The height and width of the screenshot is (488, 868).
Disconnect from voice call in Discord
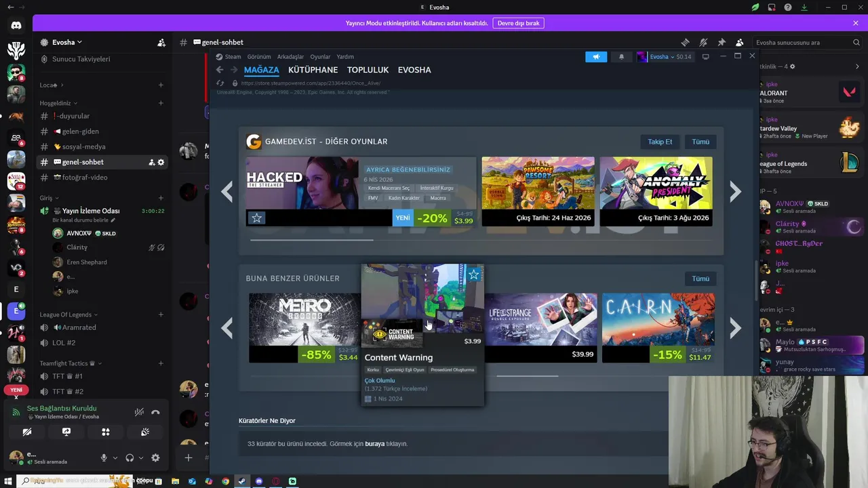(x=155, y=412)
